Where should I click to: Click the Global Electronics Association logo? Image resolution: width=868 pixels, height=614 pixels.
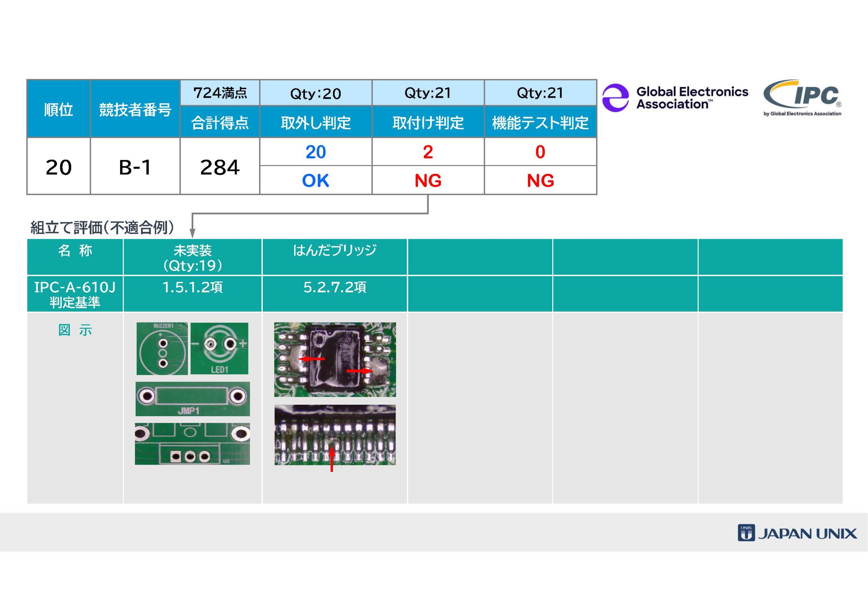click(675, 98)
